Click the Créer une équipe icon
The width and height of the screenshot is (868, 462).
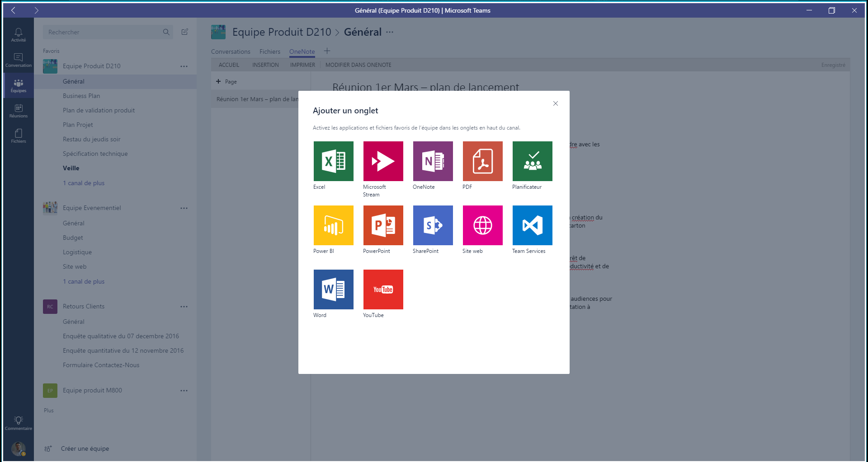(x=48, y=448)
